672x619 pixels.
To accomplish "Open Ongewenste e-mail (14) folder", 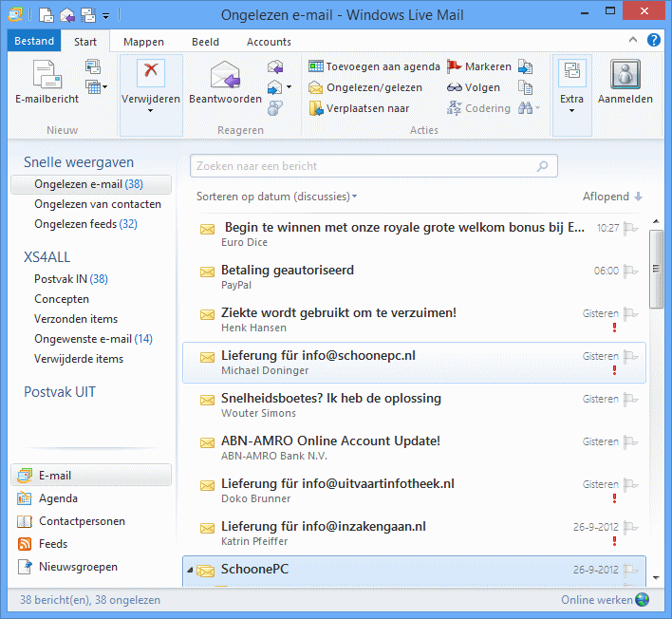I will pos(93,339).
